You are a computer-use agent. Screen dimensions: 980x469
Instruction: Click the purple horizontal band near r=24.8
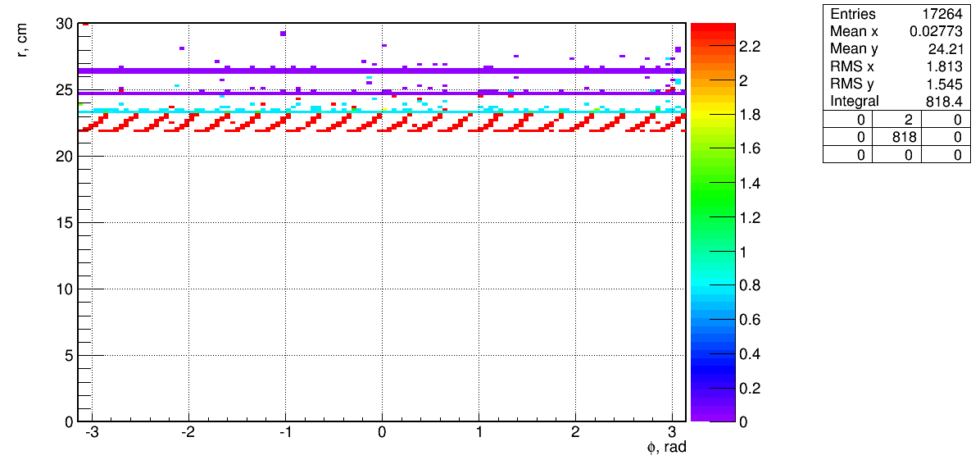point(381,93)
